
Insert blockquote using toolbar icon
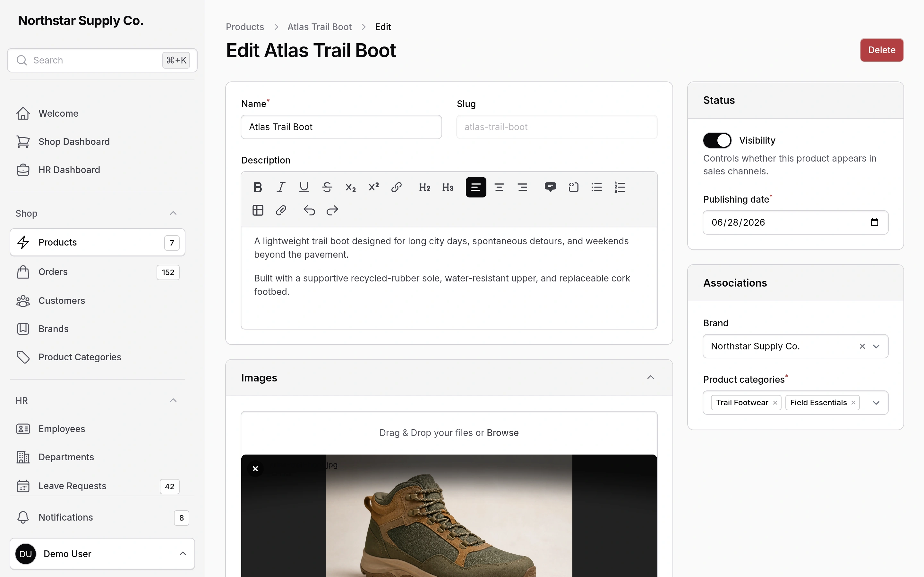coord(550,187)
